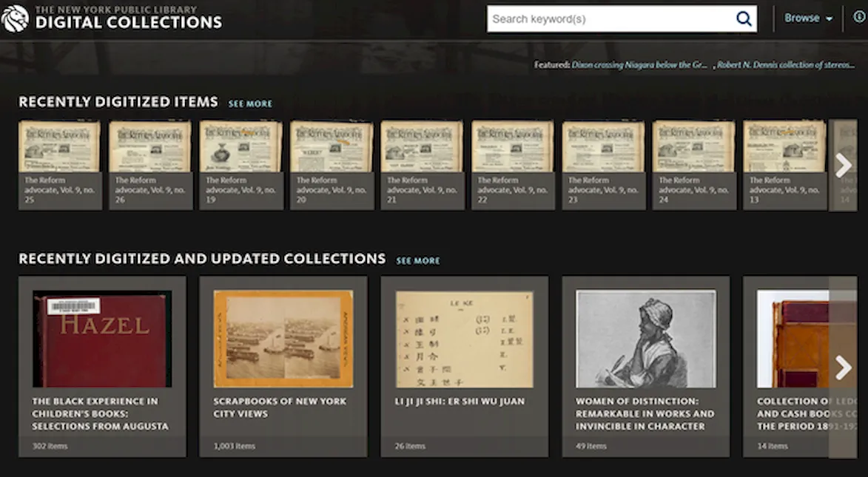Open the Hazel book cover collection
Viewport: 868px width, 477px height.
point(102,339)
